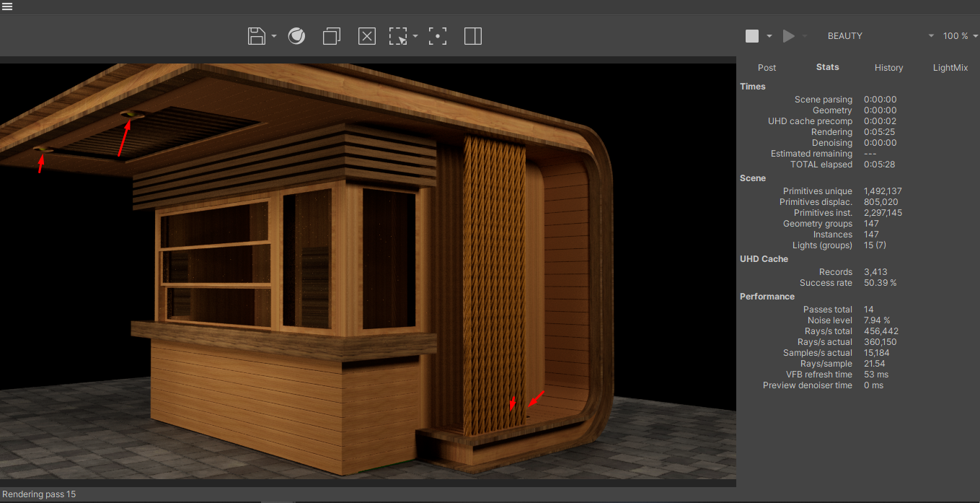Toggle the side-by-side comparison panel icon

(473, 36)
